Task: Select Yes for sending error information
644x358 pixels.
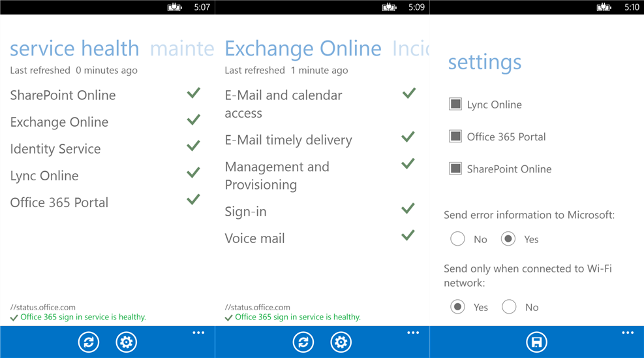Action: coord(508,239)
